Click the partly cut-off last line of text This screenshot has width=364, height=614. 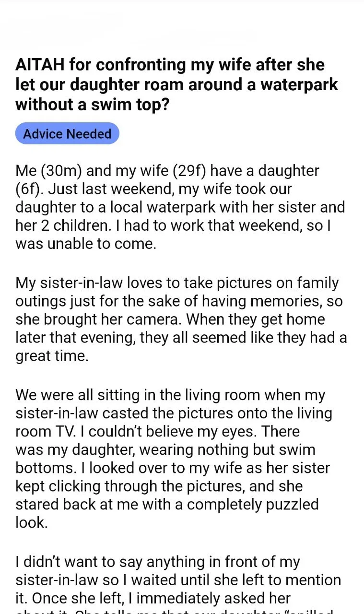[x=174, y=612]
